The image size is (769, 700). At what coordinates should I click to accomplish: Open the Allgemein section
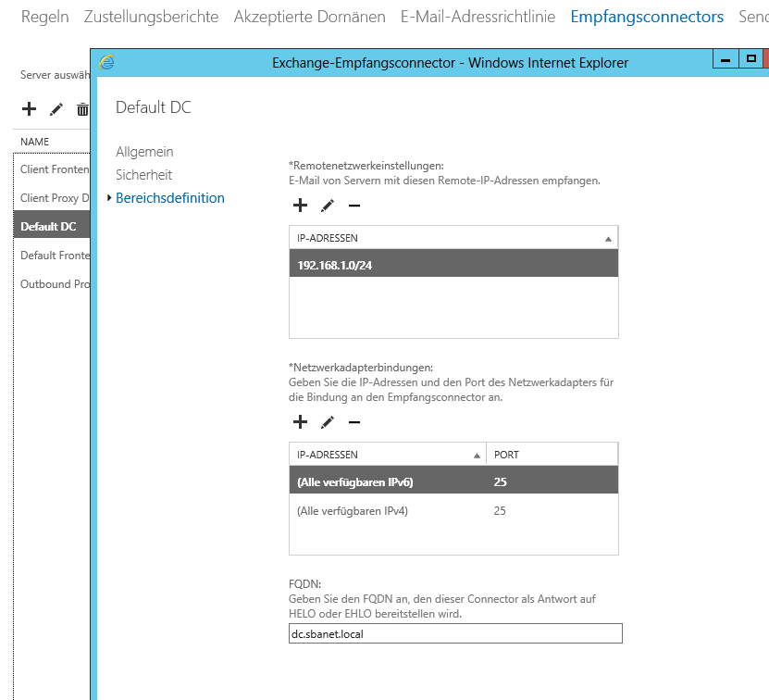click(x=144, y=152)
